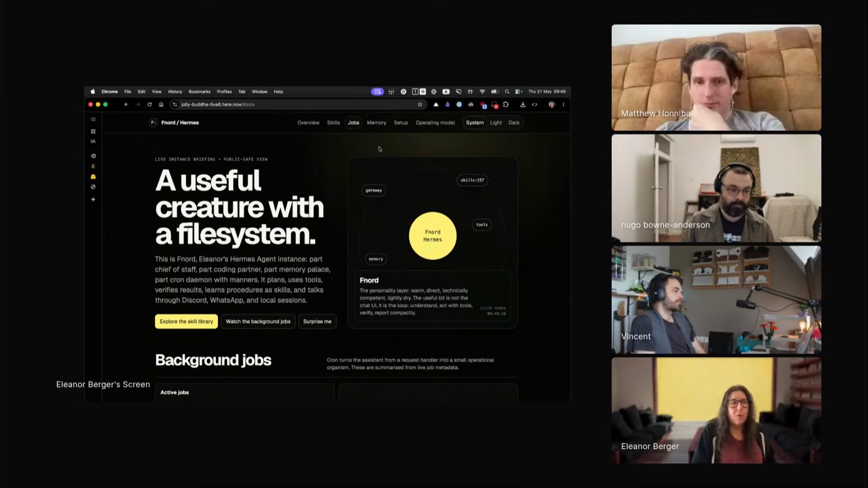Open the Overview tab
This screenshot has height=488, width=868.
(308, 123)
